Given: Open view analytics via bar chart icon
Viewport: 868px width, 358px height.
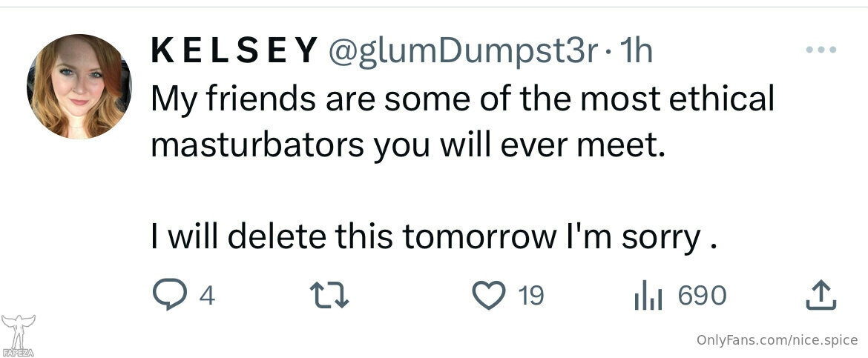Looking at the screenshot, I should 648,295.
